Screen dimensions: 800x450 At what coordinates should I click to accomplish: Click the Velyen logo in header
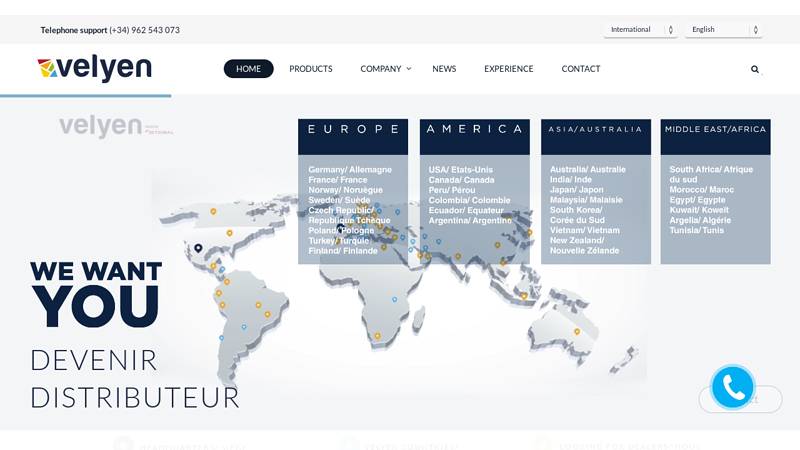point(94,68)
